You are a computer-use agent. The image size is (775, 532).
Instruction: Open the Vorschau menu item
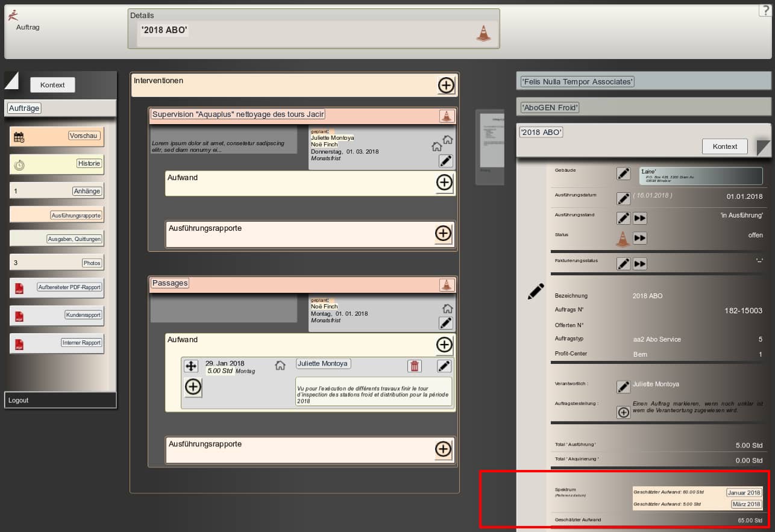(x=83, y=136)
